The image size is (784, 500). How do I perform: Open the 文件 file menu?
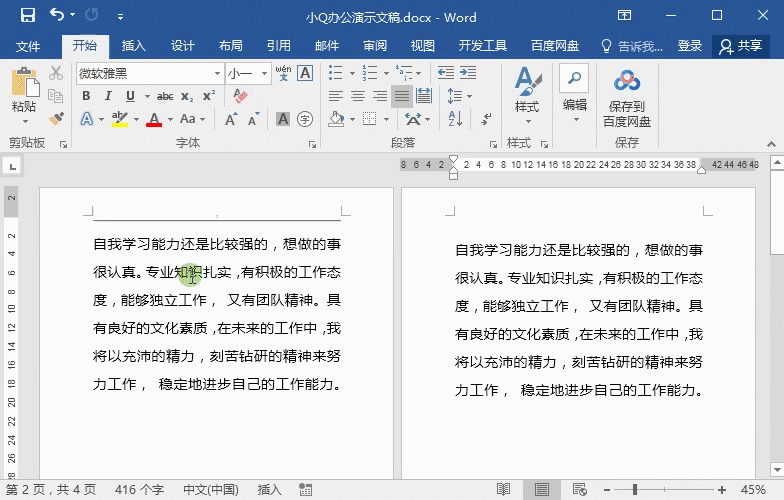click(28, 46)
